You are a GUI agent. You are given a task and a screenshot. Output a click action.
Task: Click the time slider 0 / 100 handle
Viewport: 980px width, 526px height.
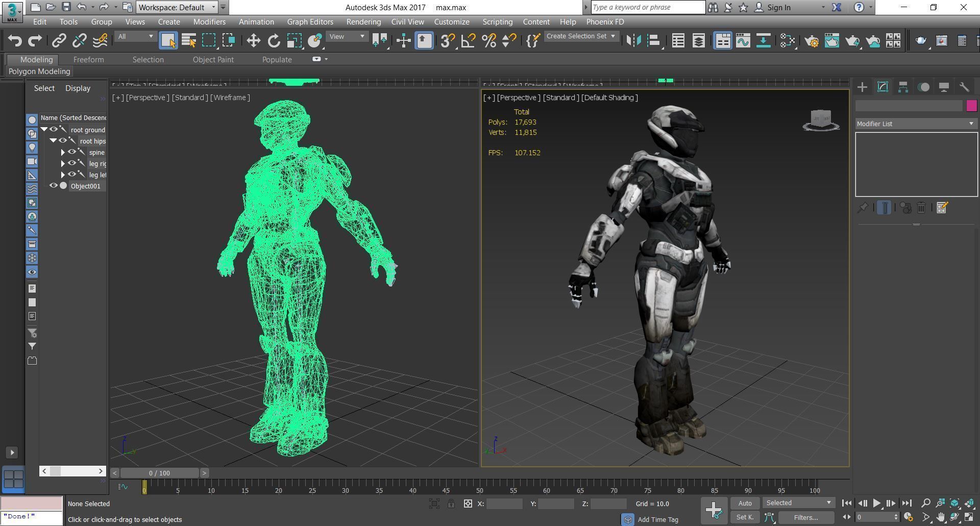159,473
